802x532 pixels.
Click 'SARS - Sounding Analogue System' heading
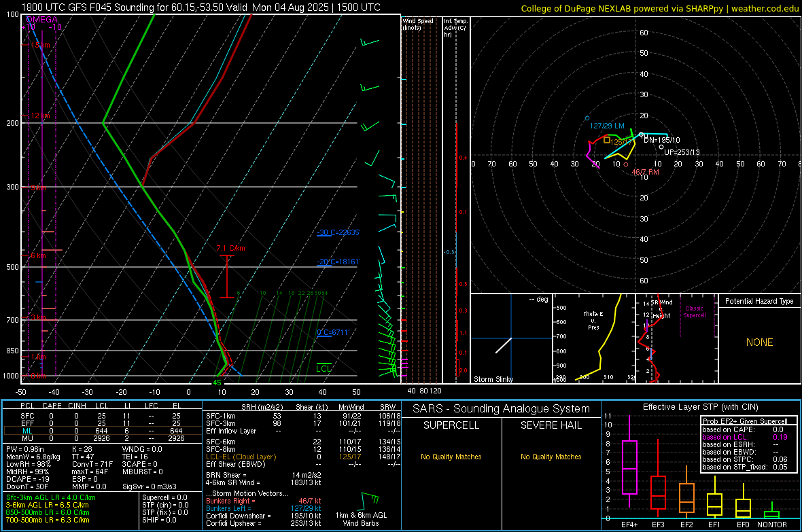coord(501,409)
